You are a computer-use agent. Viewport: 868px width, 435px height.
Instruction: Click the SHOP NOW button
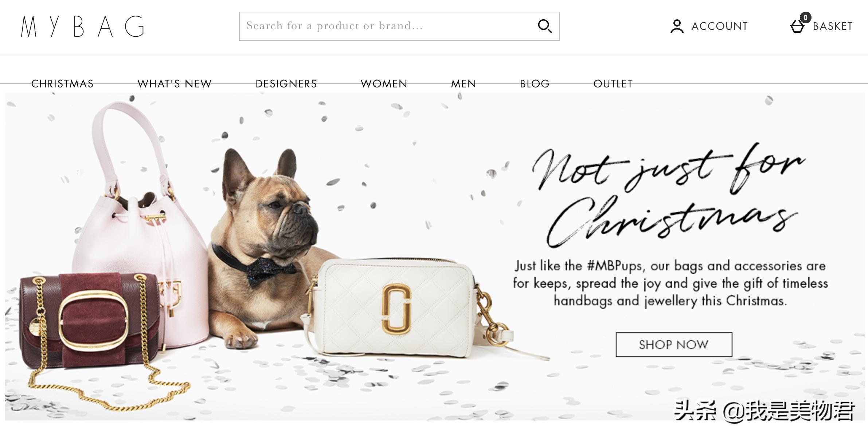tap(674, 344)
